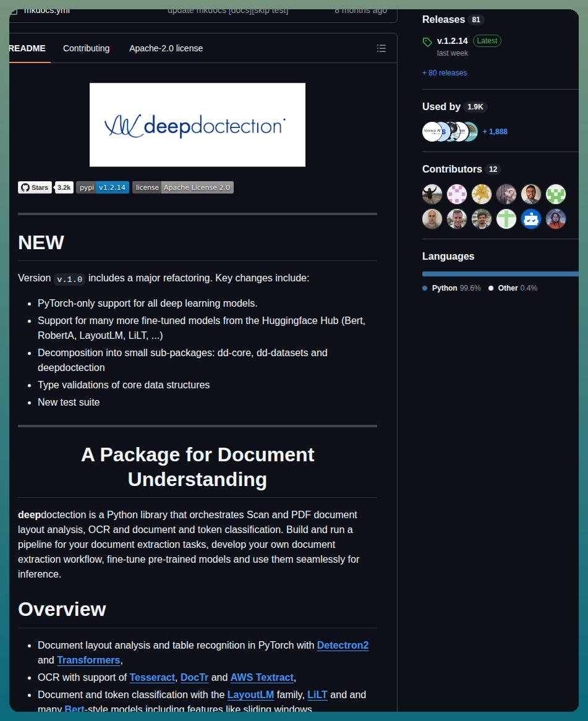Open the DocTr link
This screenshot has height=721, width=588.
pyautogui.click(x=195, y=677)
